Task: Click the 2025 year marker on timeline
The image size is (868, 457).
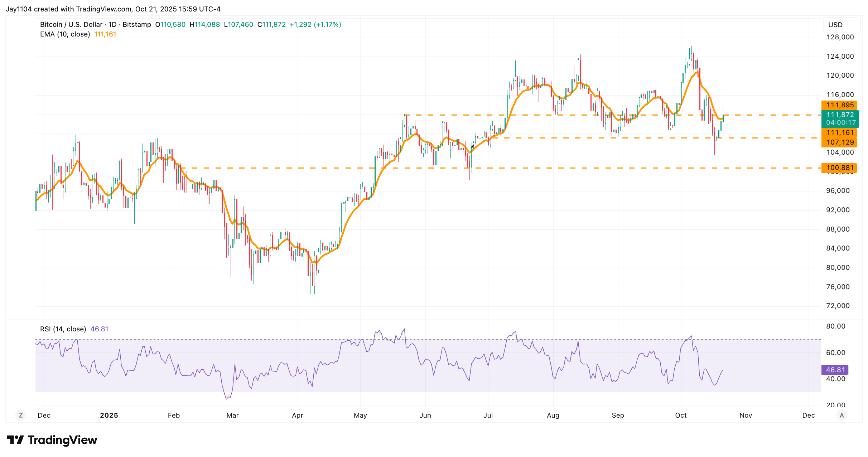Action: pos(109,415)
